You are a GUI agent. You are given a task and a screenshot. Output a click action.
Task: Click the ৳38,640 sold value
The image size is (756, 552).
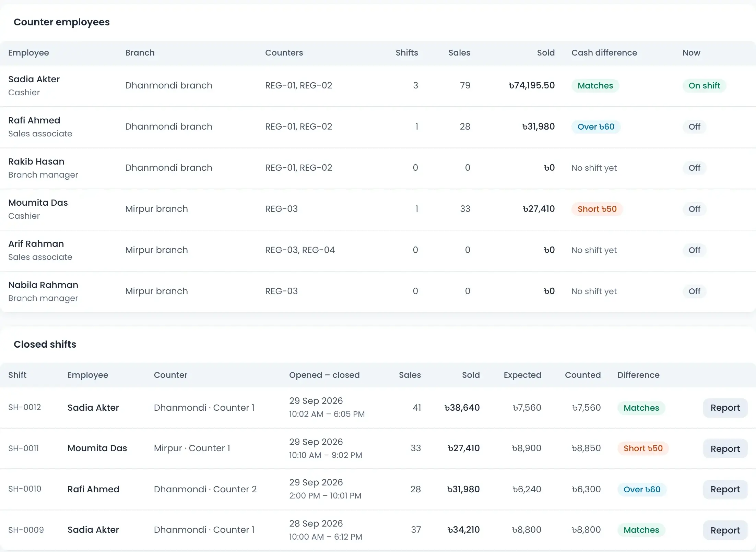462,408
